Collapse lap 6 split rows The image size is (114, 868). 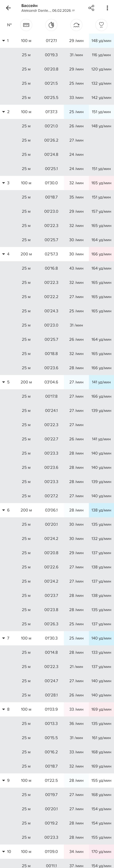click(x=4, y=510)
